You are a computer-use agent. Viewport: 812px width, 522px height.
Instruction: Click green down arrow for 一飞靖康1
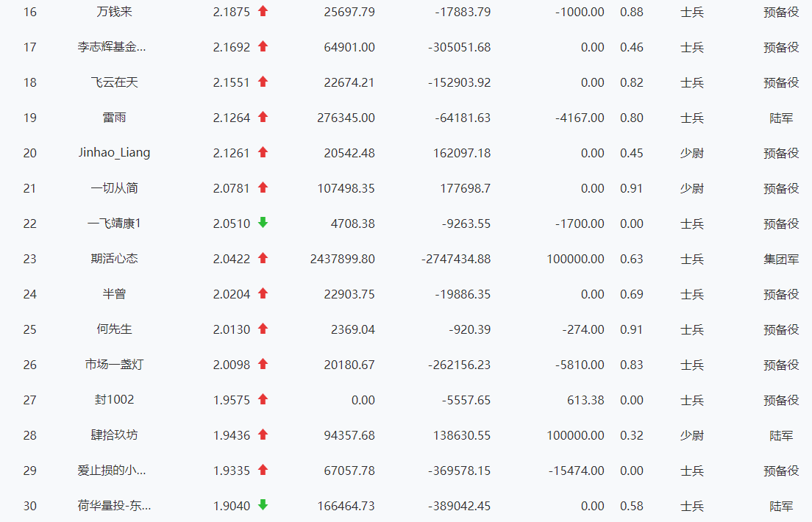click(263, 223)
